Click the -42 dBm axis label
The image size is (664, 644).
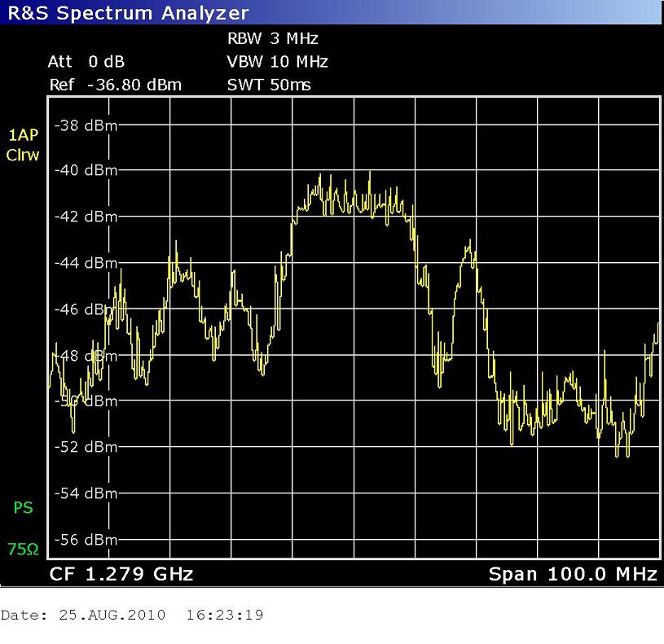click(x=86, y=217)
